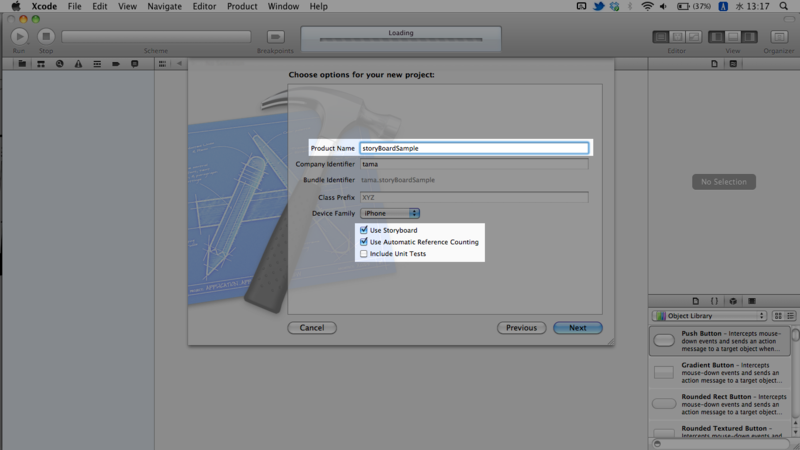The height and width of the screenshot is (450, 800).
Task: Open the View menu
Action: click(127, 6)
